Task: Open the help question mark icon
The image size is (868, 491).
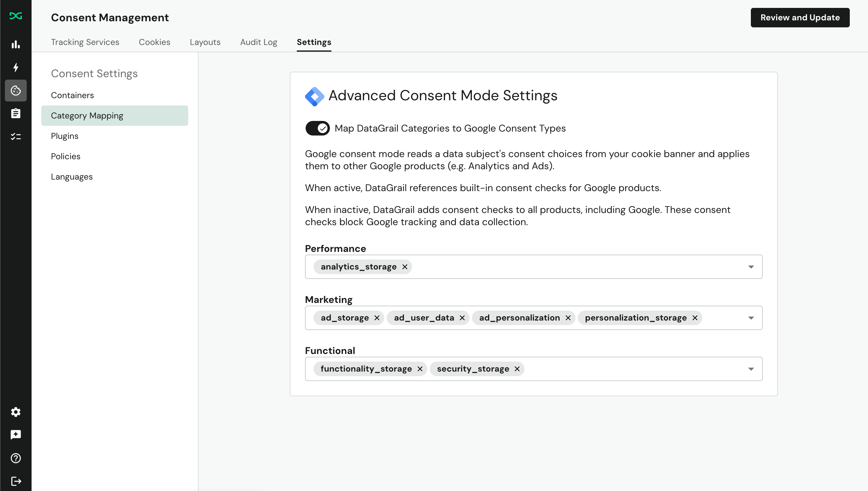Action: click(15, 458)
